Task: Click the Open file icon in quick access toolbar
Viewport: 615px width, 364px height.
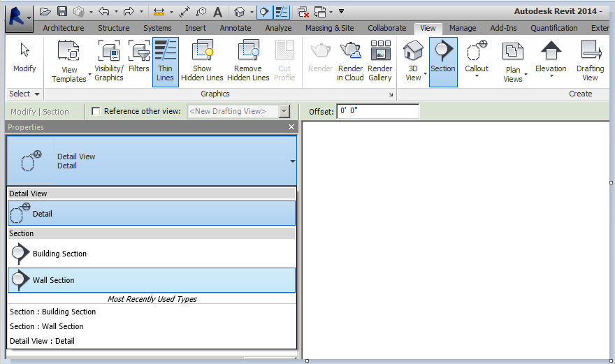Action: 45,12
